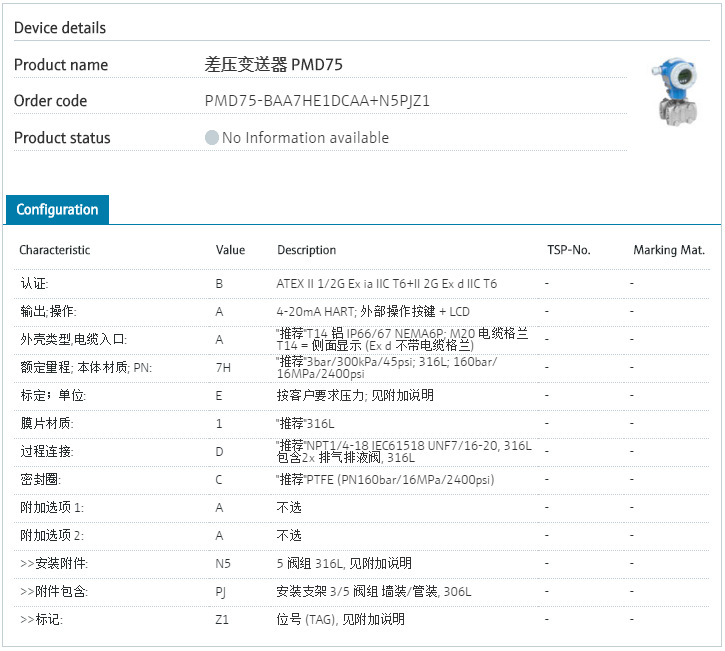Screen dimensions: 725x651
Task: Click the T14 铝 IP66/67 NEMA6P description
Action: 402,340
